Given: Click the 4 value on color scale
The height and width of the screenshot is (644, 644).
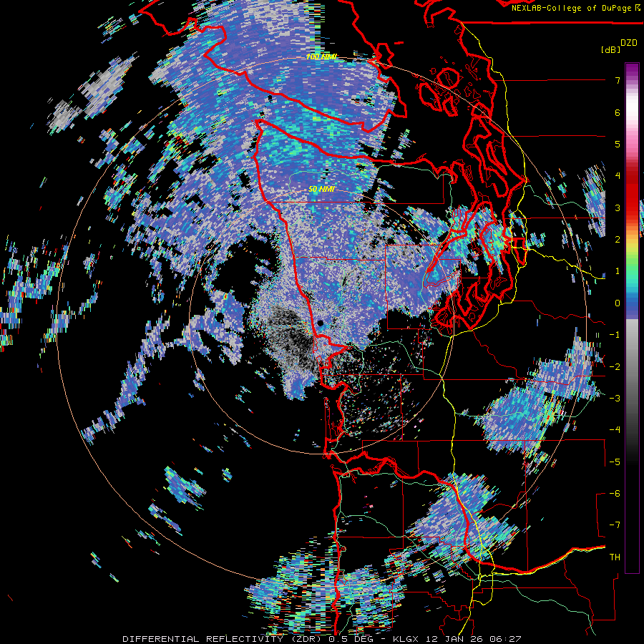Looking at the screenshot, I should 618,176.
